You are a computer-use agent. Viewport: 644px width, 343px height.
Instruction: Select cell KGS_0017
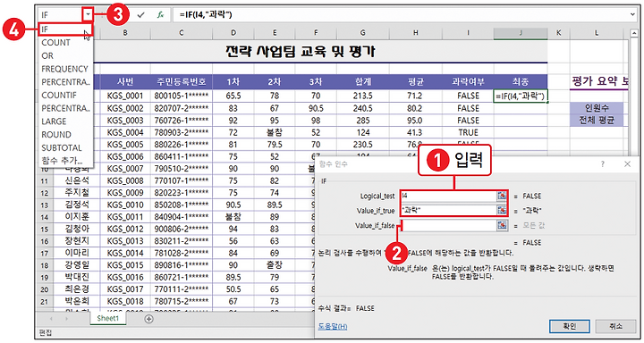[125, 289]
